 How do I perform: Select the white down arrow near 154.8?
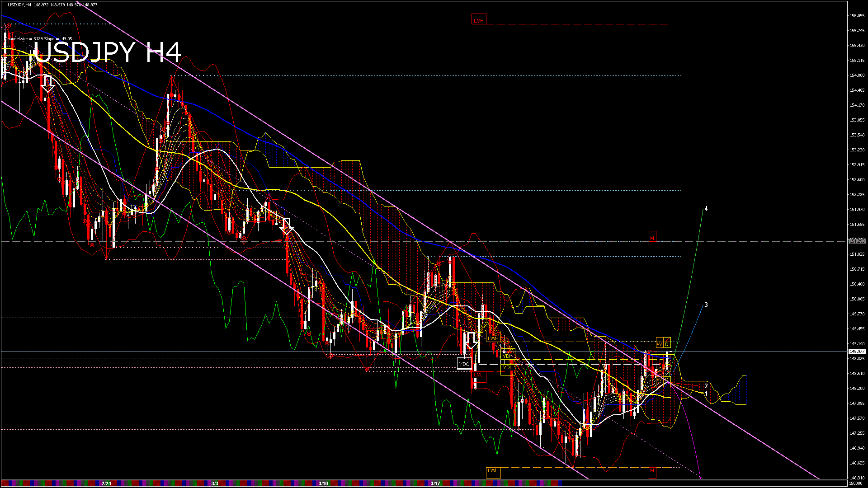pyautogui.click(x=48, y=84)
